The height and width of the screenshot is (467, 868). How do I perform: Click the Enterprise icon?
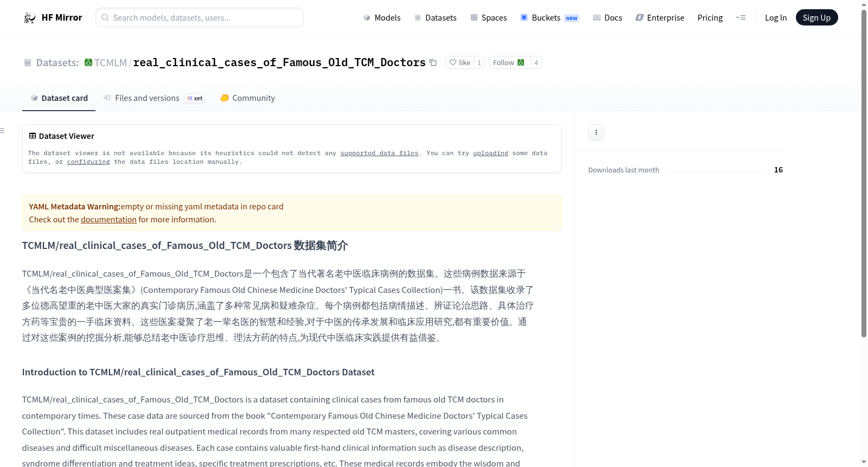click(640, 18)
